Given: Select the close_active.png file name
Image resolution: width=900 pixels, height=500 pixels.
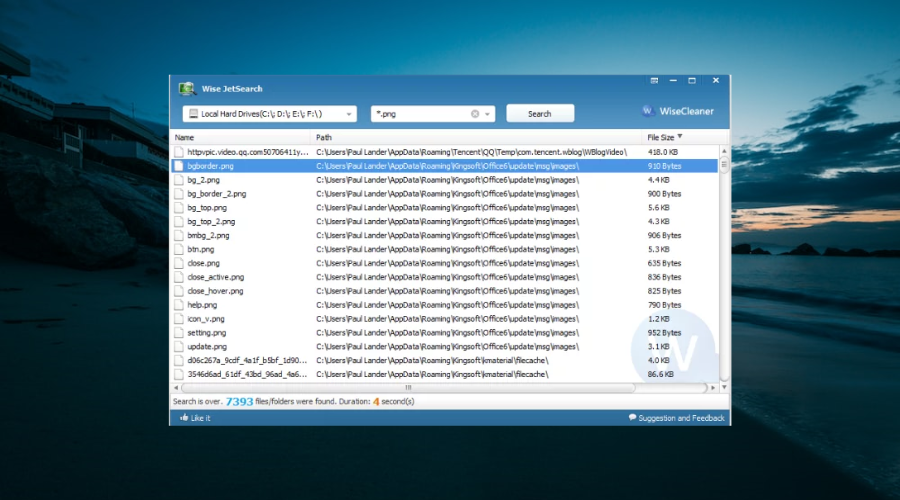Looking at the screenshot, I should (x=216, y=277).
